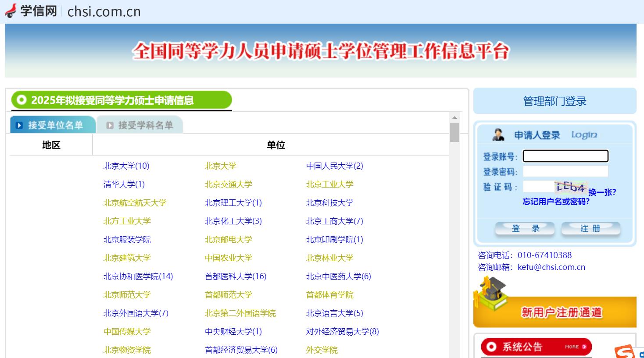Image resolution: width=644 pixels, height=358 pixels.
Task: Click the circle icon before 2025年拟接受 heading
Action: point(21,100)
